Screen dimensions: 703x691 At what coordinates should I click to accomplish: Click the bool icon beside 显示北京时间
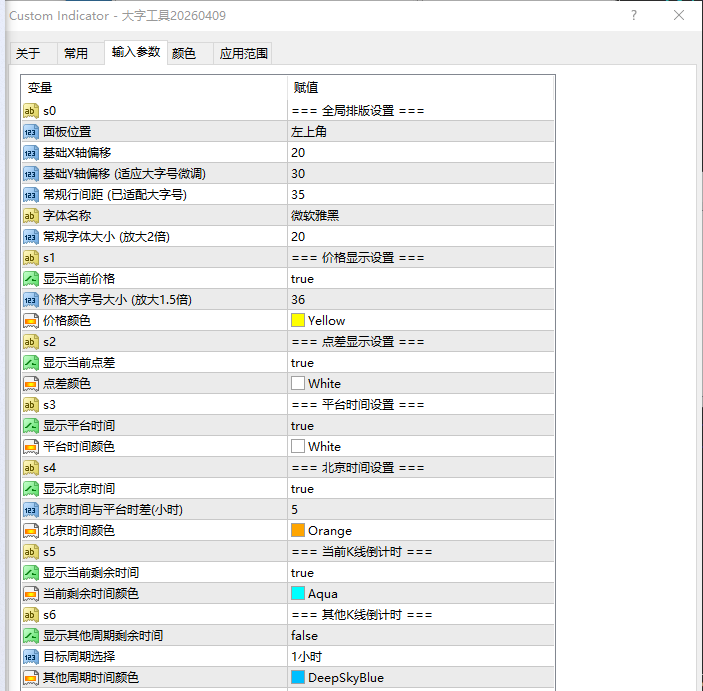tap(30, 489)
